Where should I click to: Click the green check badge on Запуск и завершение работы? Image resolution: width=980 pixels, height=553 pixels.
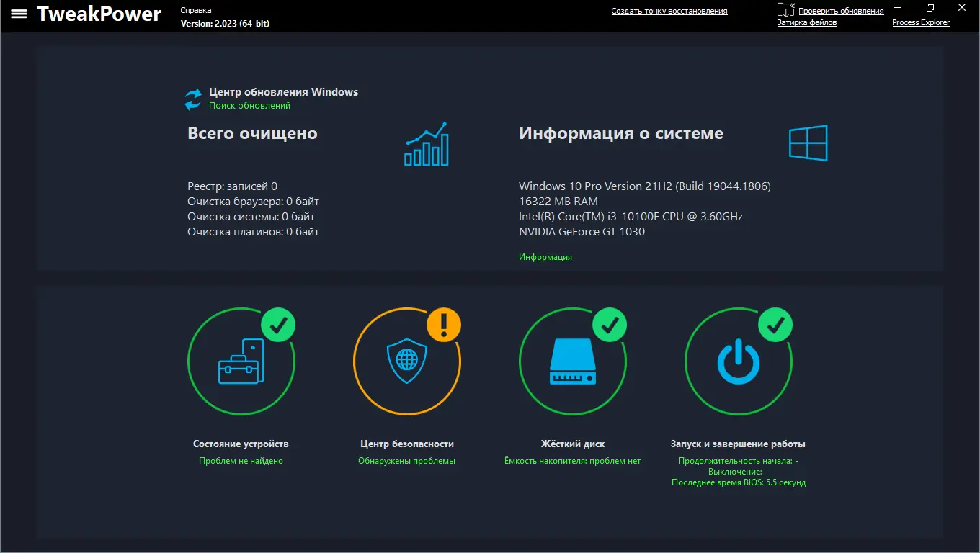point(775,325)
